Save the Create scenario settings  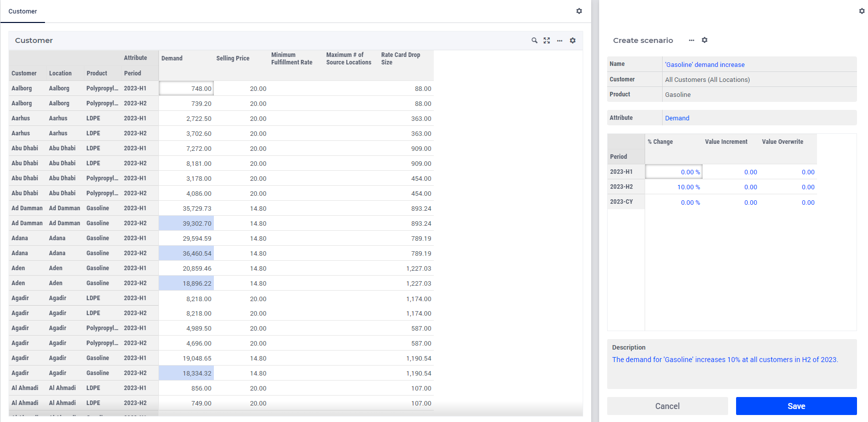(x=796, y=406)
